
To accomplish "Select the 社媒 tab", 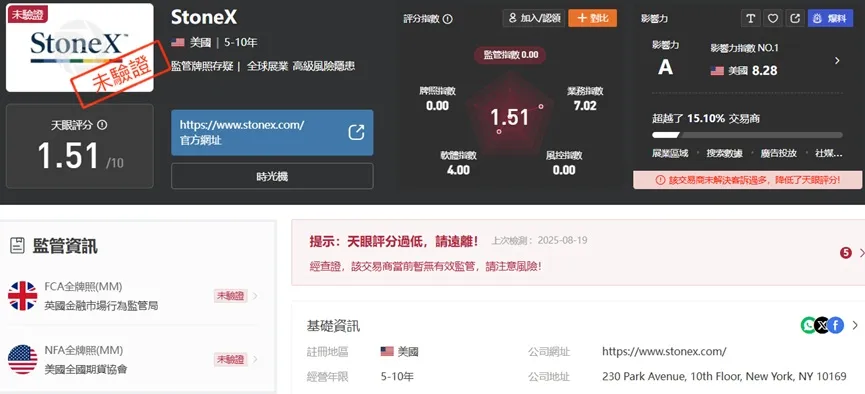I will tap(828, 153).
